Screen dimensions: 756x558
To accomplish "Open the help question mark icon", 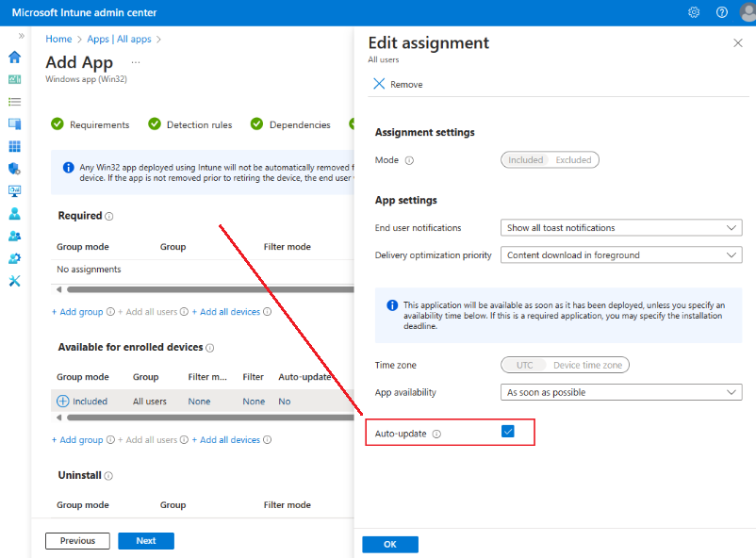I will [721, 12].
